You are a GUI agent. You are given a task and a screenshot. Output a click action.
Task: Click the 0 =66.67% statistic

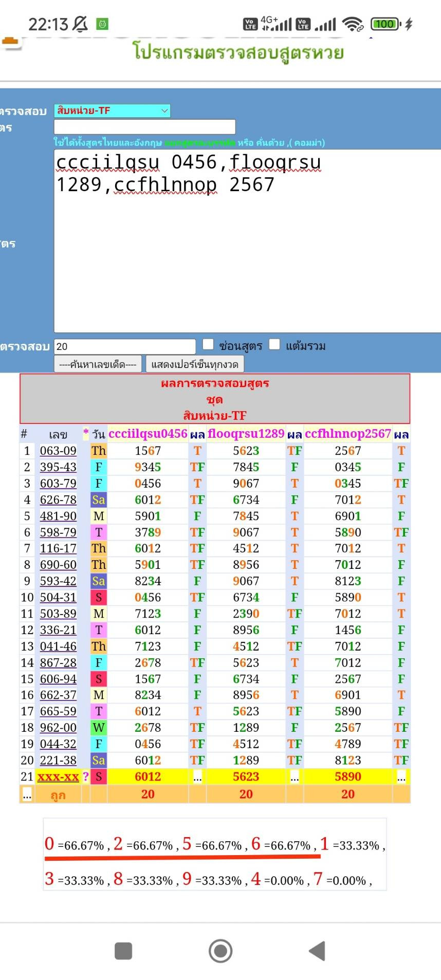(x=75, y=844)
